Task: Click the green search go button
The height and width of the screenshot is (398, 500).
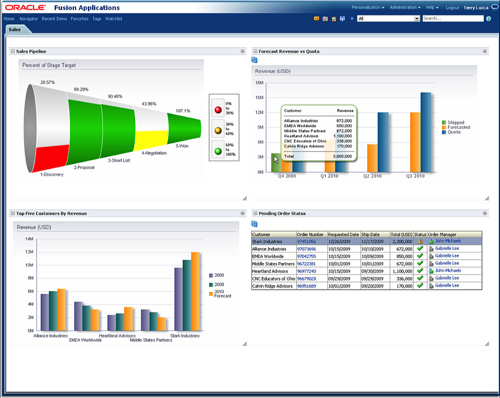Action: tap(489, 19)
